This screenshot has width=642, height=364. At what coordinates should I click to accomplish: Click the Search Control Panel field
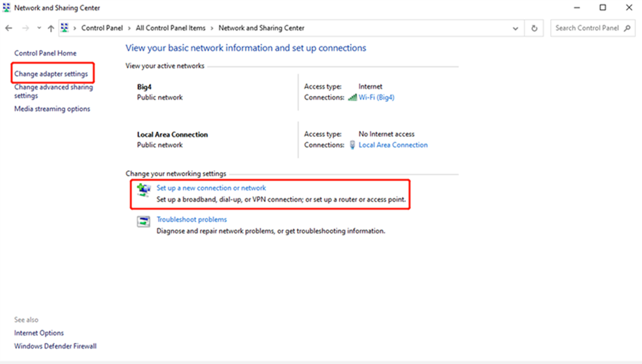586,28
